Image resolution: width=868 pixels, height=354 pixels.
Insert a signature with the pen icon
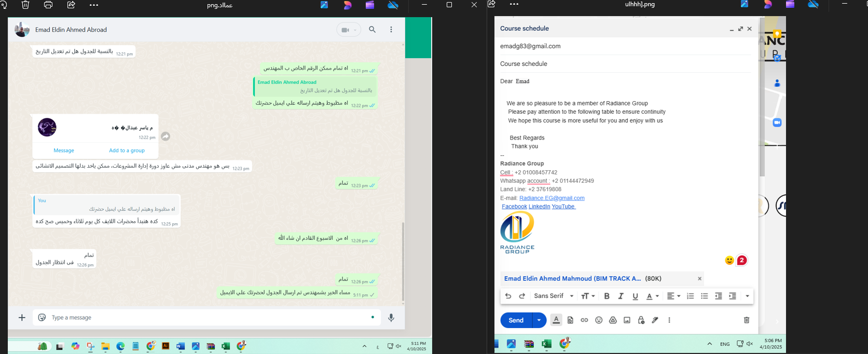pos(655,320)
